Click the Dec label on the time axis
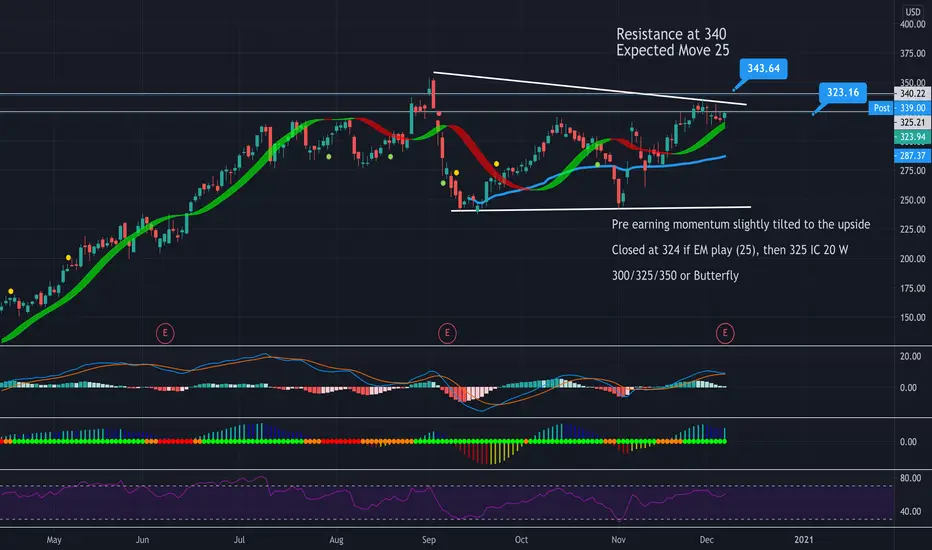932x550 pixels. pos(706,540)
